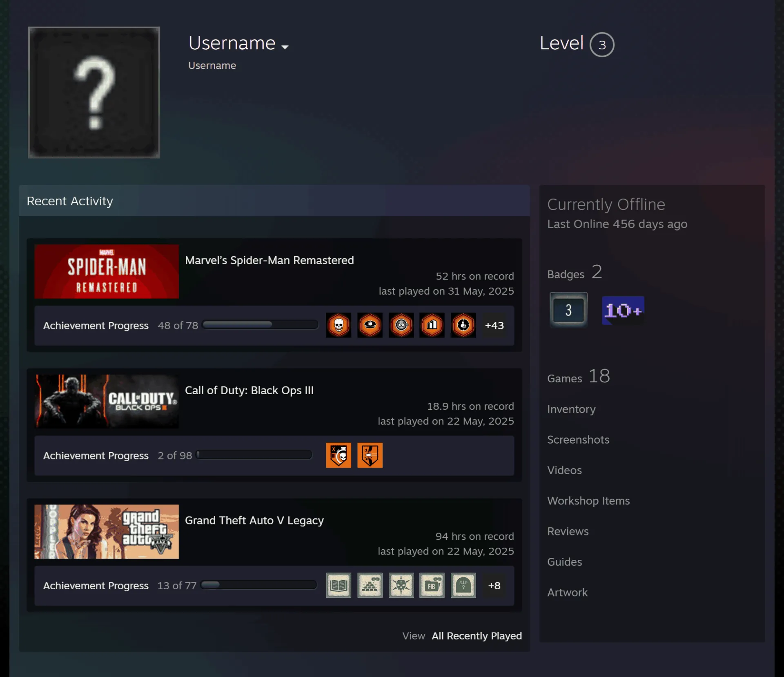This screenshot has width=784, height=677.
Task: Open the Games 18 link
Action: click(579, 376)
